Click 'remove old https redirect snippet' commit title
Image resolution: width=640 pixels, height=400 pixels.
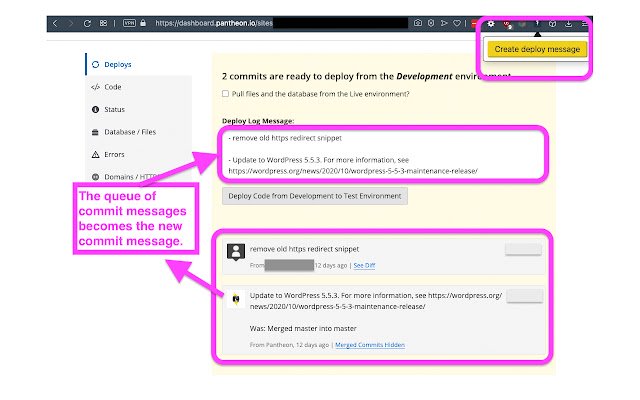pos(304,249)
